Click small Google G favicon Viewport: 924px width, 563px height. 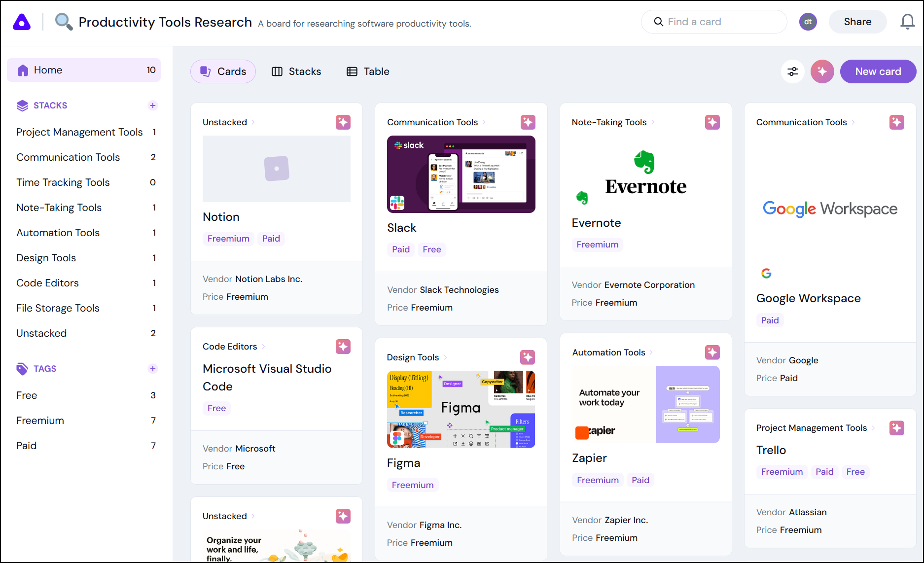[x=766, y=273]
